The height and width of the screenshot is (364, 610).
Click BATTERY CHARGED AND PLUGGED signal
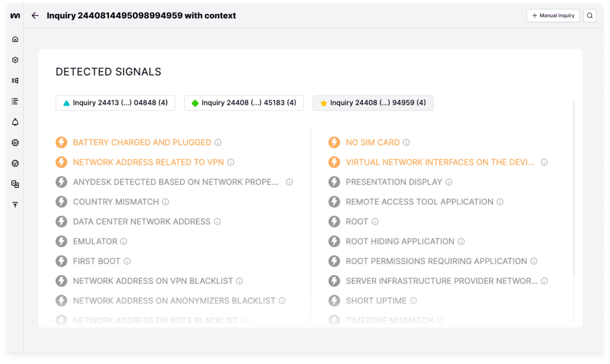[x=142, y=142]
